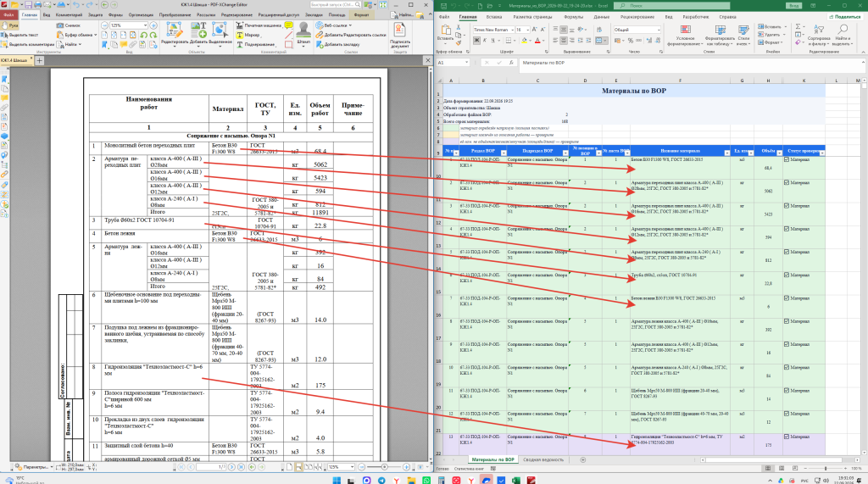Toggle underline formatting in Excel
The width and height of the screenshot is (868, 484).
pos(493,41)
